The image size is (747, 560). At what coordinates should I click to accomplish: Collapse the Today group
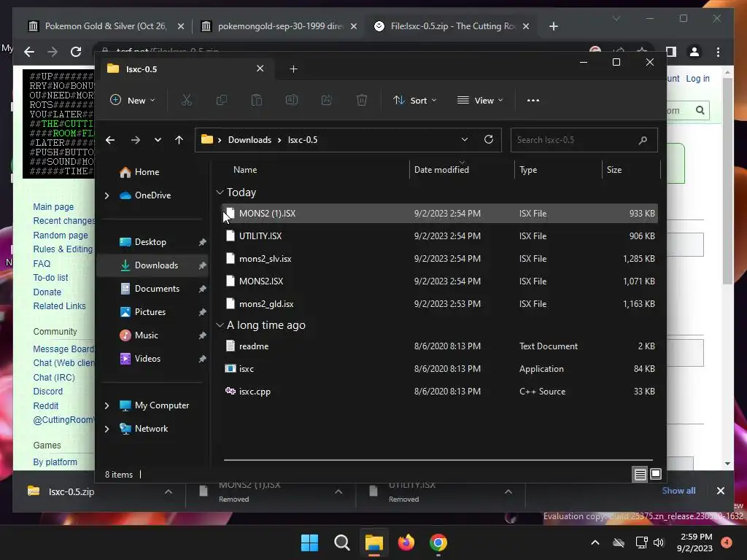click(220, 192)
